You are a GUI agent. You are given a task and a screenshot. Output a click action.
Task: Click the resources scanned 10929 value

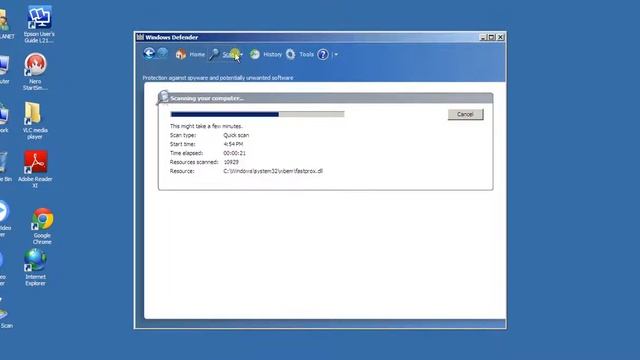(x=231, y=162)
